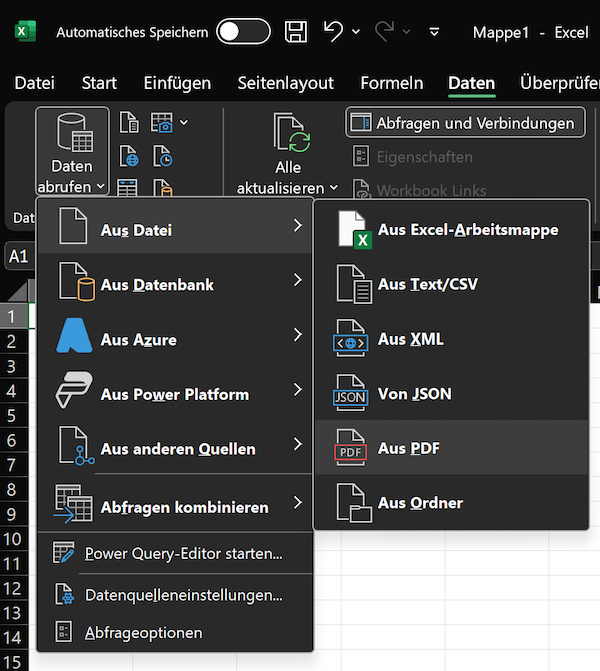Screen dimensions: 600x671
Task: Toggle Automatisches Speichern switch
Action: (243, 32)
